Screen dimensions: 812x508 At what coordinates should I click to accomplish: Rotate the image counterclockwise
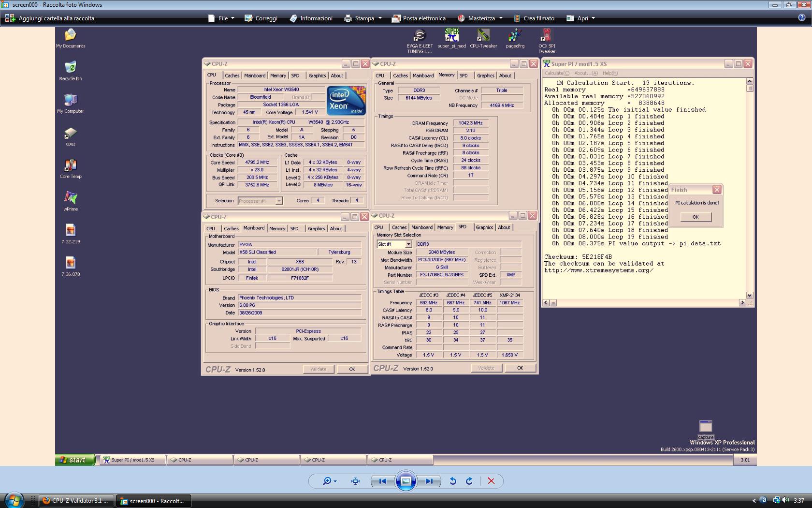[453, 481]
